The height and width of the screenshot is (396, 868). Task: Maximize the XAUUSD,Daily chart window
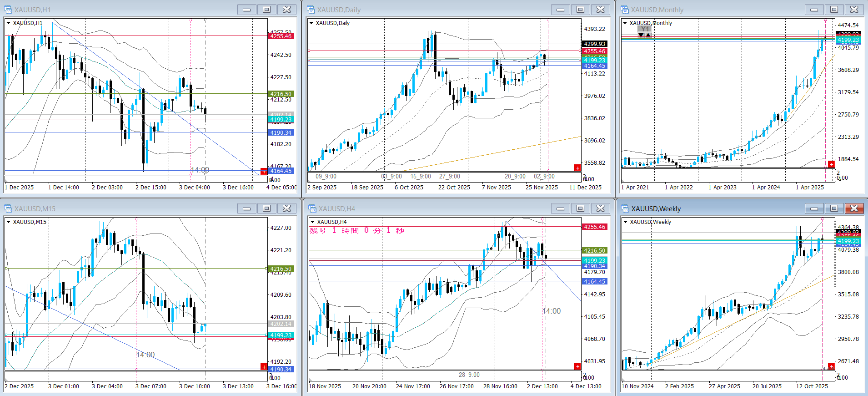tap(580, 10)
